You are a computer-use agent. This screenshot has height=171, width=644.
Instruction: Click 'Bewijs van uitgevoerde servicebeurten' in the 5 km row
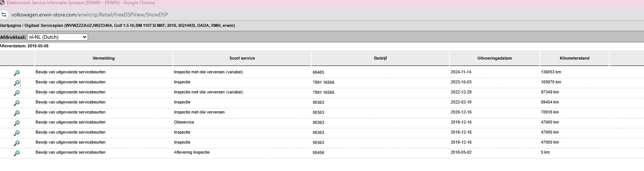click(71, 152)
